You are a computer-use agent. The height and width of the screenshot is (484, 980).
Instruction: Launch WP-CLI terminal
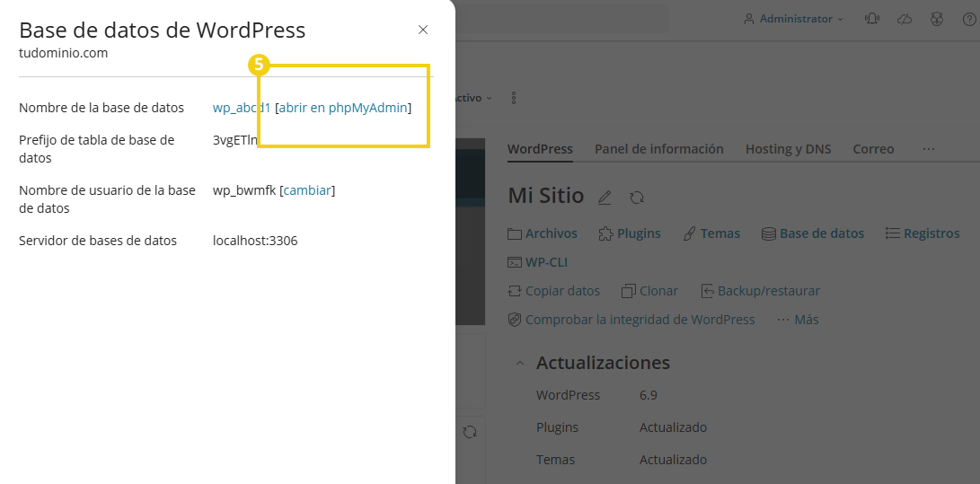click(x=537, y=262)
